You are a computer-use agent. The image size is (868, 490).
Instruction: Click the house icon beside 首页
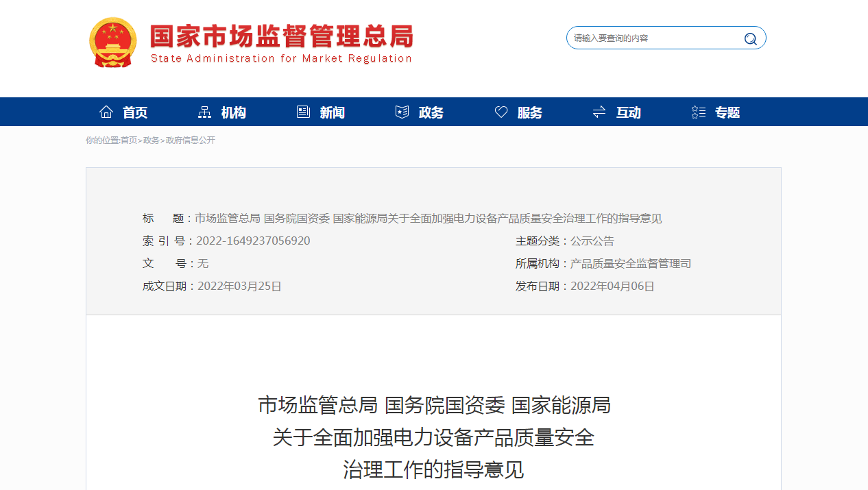(x=106, y=112)
